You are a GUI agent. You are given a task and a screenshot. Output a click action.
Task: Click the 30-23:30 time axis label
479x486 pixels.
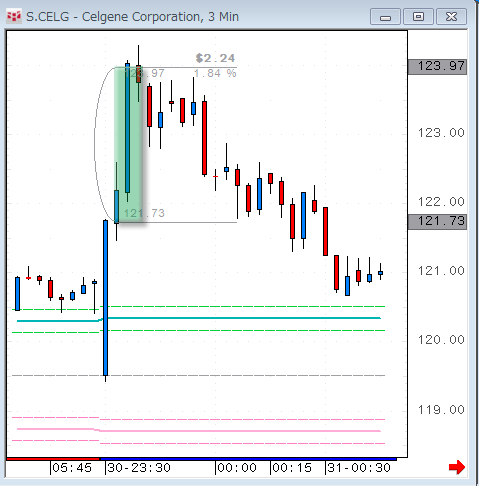click(x=139, y=468)
